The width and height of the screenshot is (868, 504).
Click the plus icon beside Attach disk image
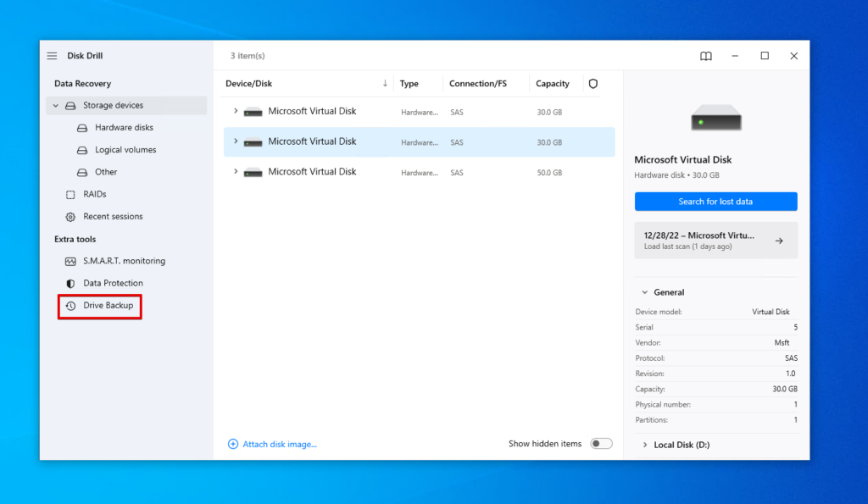tap(233, 444)
